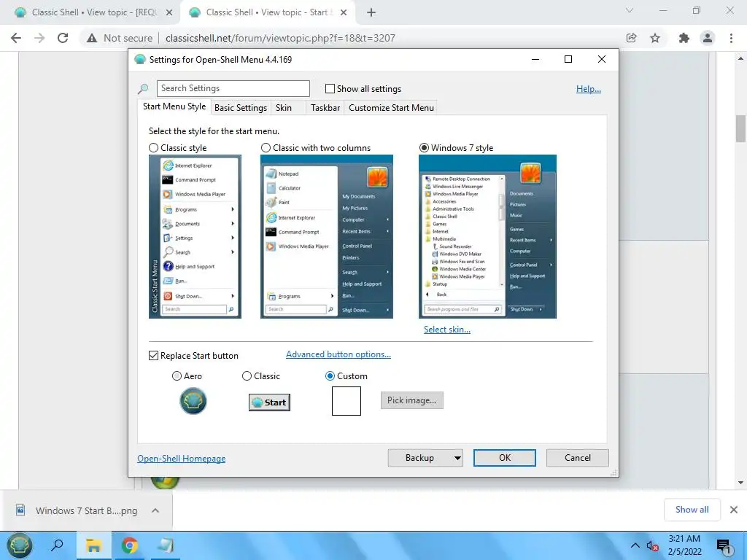Click the page vertical scrollbar thumb

pyautogui.click(x=740, y=128)
